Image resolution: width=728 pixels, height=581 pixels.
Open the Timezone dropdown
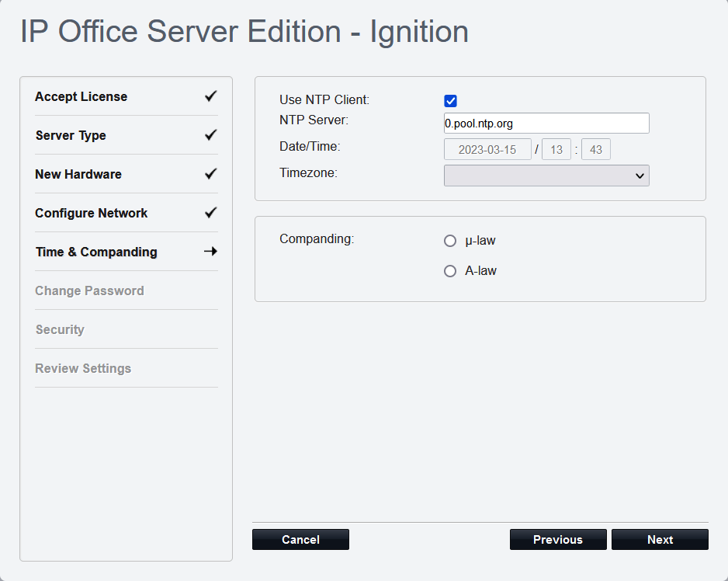point(546,176)
